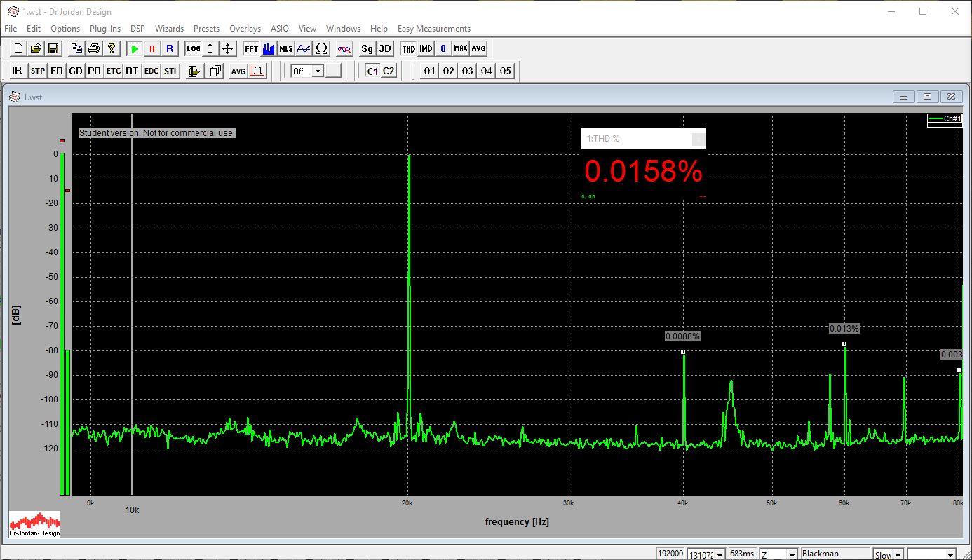Select the blue bar spectrum analyzer icon
The image size is (972, 560).
coord(268,48)
